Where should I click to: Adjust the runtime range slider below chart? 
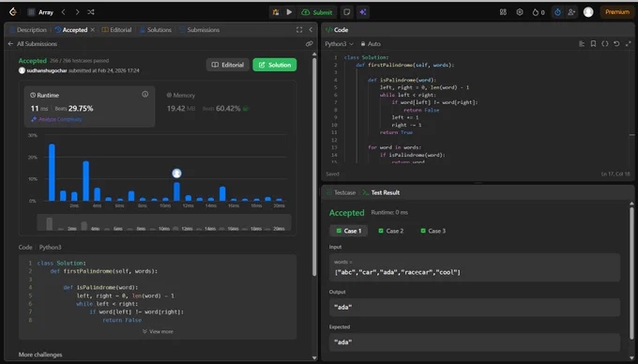click(164, 222)
